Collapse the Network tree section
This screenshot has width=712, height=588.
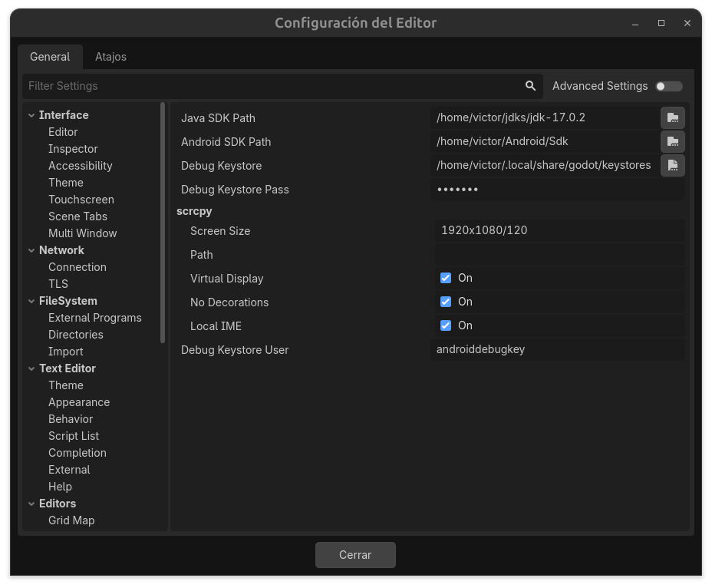(31, 249)
